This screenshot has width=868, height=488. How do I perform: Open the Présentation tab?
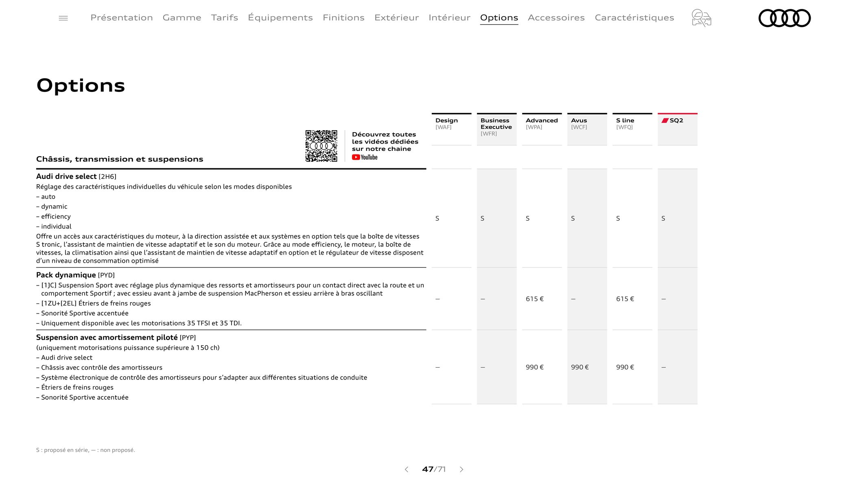(122, 17)
